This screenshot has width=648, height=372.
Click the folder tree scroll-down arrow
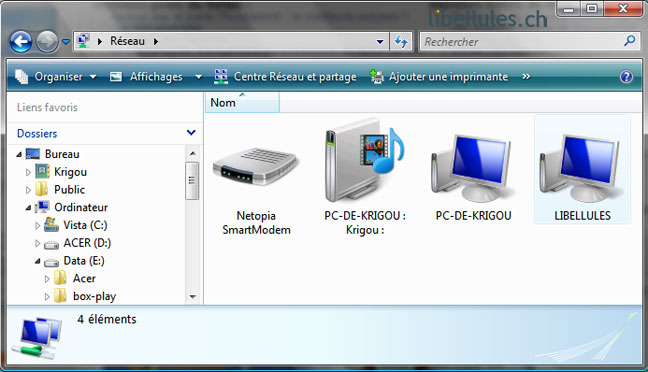tap(193, 296)
